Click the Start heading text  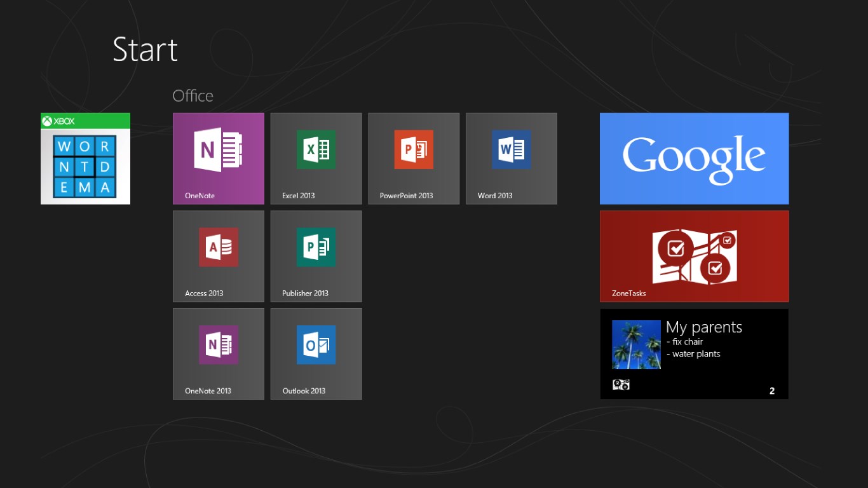(x=145, y=50)
